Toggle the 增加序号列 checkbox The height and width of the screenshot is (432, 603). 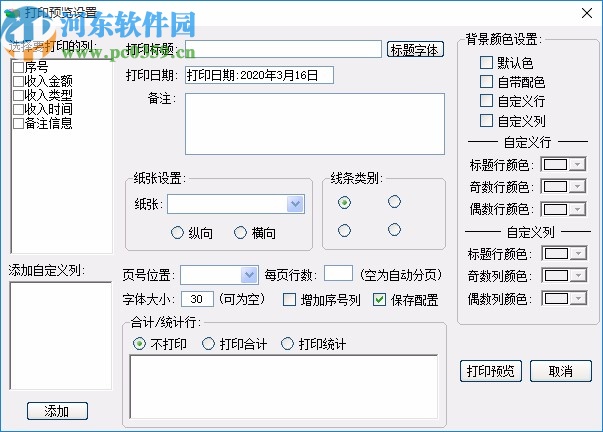(x=289, y=300)
